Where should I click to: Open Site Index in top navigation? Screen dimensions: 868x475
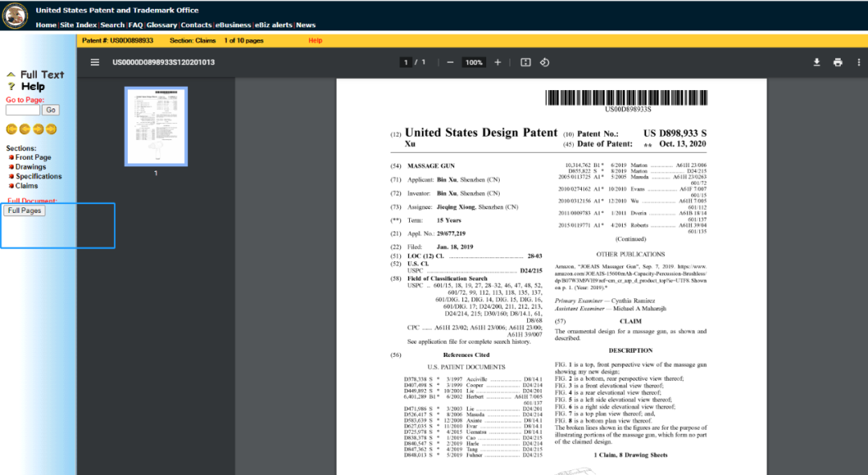pos(78,25)
